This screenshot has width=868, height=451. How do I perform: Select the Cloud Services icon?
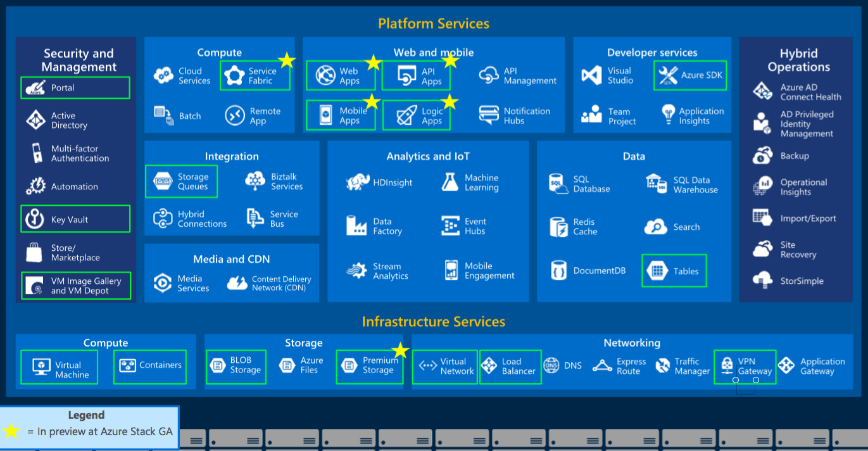163,76
